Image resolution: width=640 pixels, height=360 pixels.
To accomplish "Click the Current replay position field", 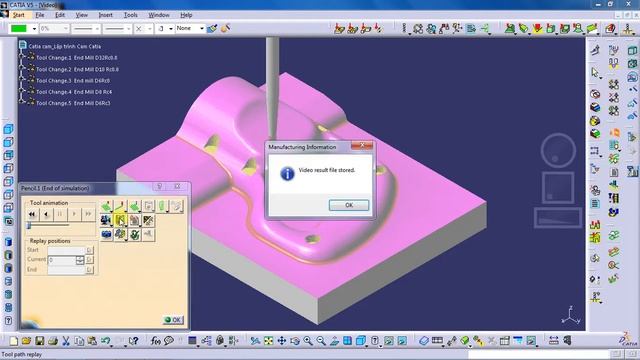I will tap(62, 260).
